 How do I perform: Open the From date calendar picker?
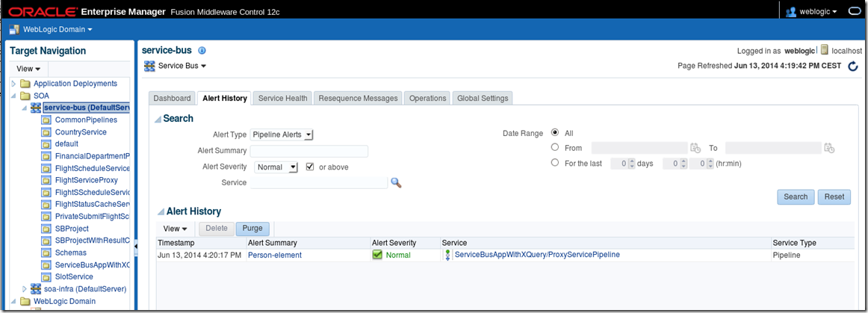(695, 148)
